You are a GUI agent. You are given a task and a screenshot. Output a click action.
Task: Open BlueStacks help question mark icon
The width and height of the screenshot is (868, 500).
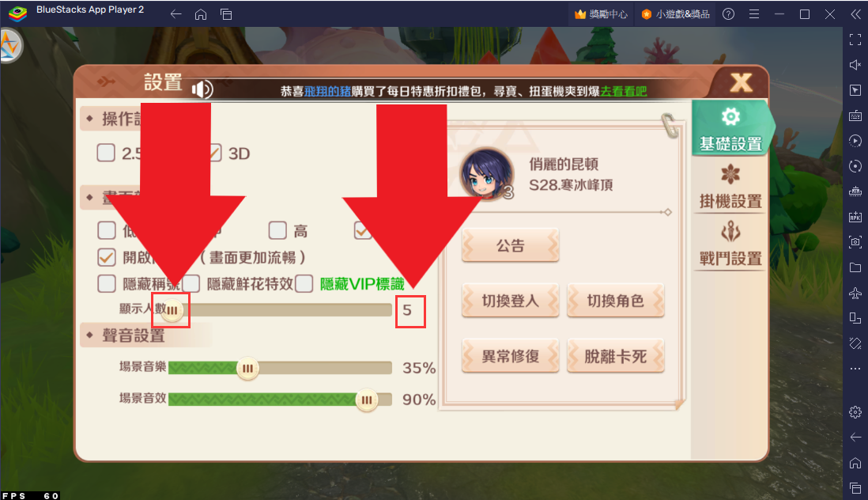(x=729, y=13)
